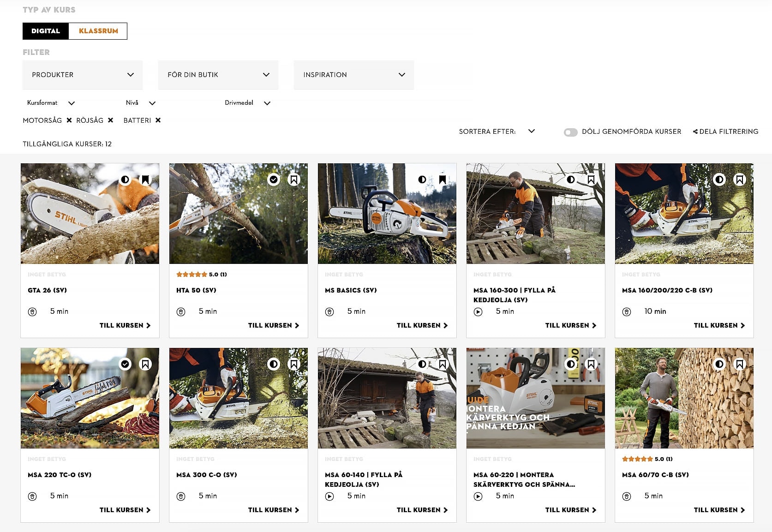Click the progress status icon on GTA 26 card
This screenshot has width=772, height=532.
tap(125, 179)
